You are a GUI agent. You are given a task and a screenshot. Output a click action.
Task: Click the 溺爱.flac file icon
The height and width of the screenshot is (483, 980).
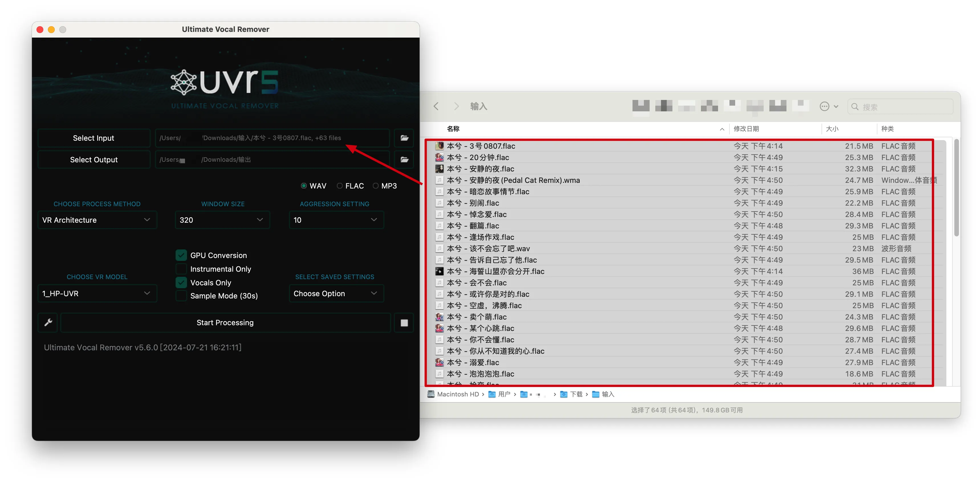439,363
